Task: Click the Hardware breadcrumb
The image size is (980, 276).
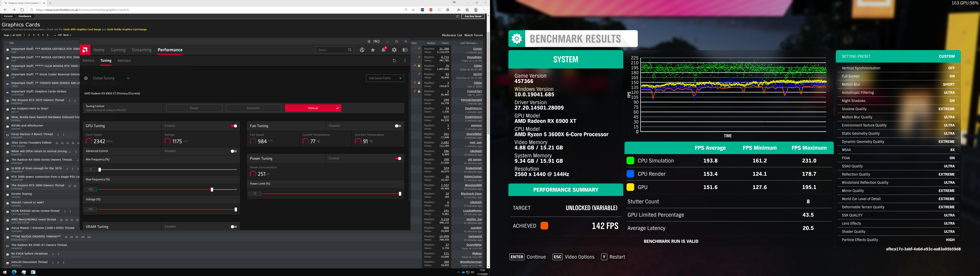Action: [25, 16]
